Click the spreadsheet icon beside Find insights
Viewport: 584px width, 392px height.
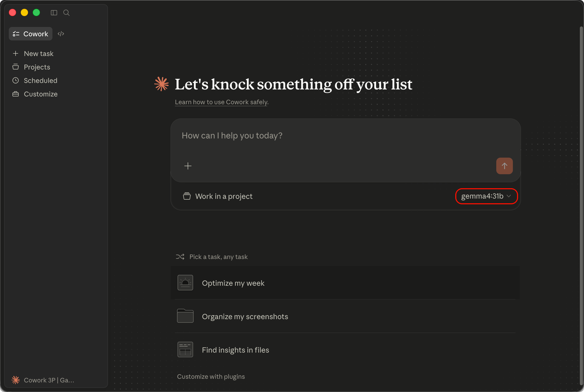pos(185,349)
